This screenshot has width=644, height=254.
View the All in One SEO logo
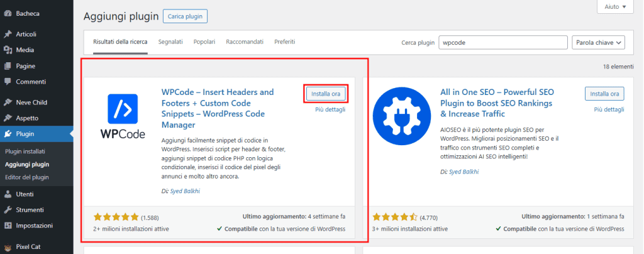click(402, 116)
